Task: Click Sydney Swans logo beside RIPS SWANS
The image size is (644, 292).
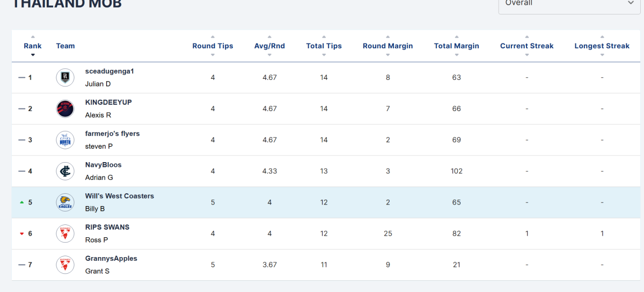Action: tap(65, 233)
